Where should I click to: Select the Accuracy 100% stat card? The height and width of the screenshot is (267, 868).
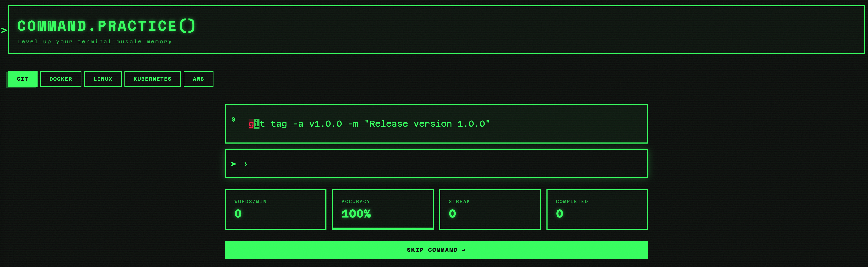coord(383,209)
